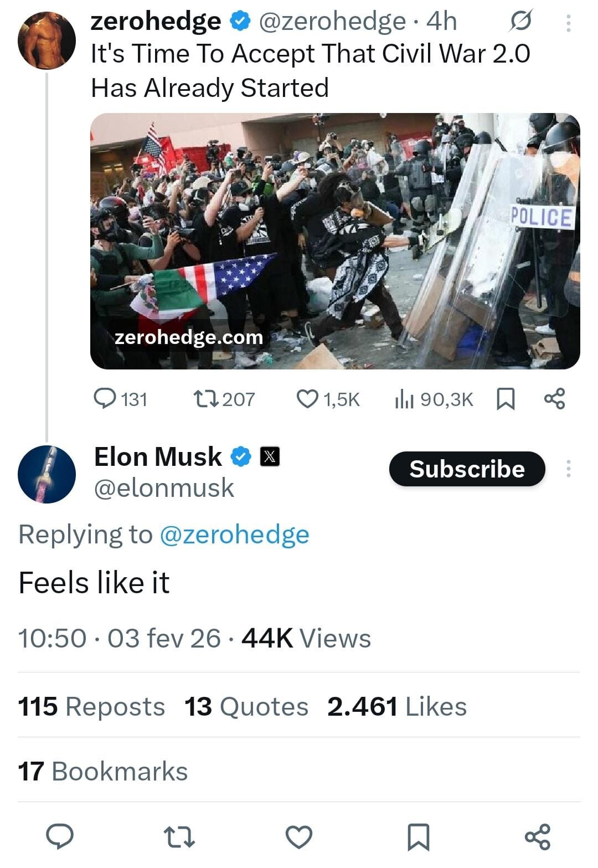
Task: View the 115 Reposts list
Action: [91, 707]
